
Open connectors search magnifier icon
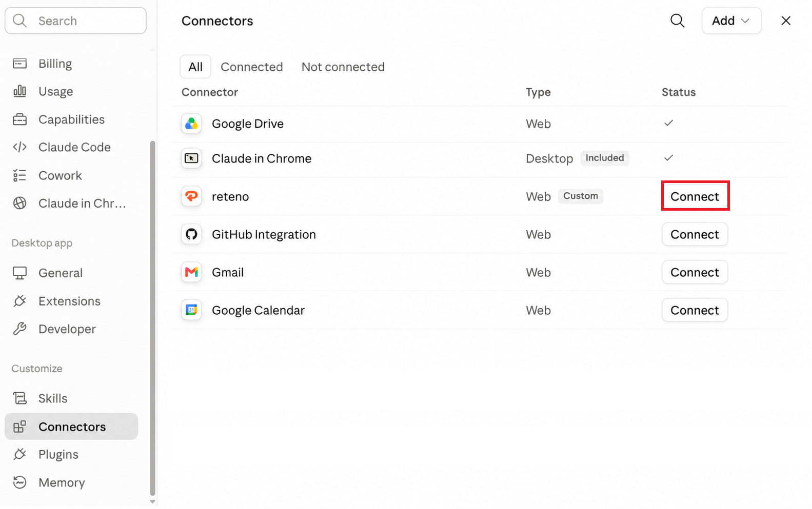pos(678,21)
